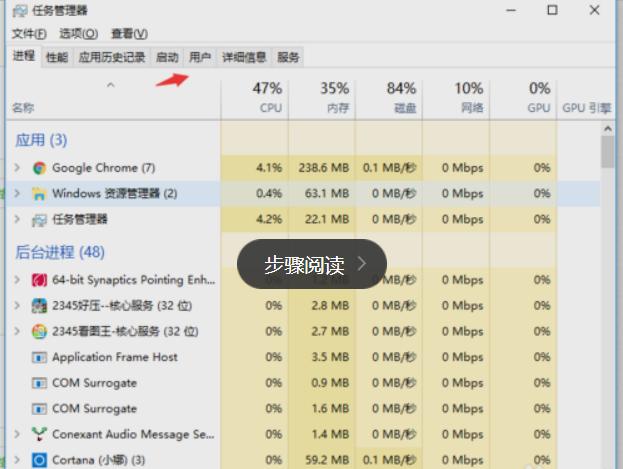Select the 2345好压 service icon
Image resolution: width=623 pixels, height=469 pixels.
pyautogui.click(x=39, y=306)
